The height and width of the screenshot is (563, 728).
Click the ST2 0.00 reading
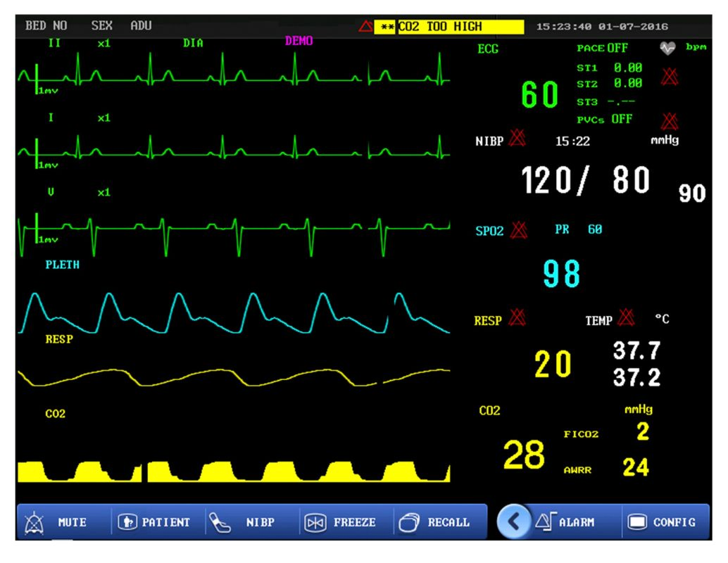[609, 84]
